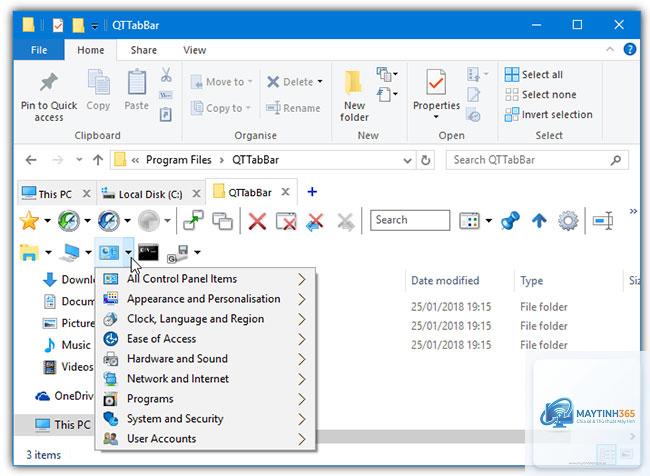The width and height of the screenshot is (650, 476).
Task: Click the green navigate-back history icon
Action: click(x=69, y=221)
